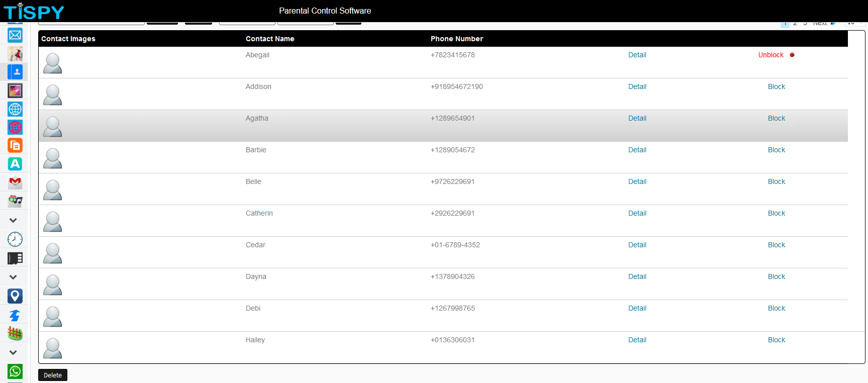This screenshot has height=383, width=868.
Task: Open the WhatsApp icon in sidebar
Action: point(15,371)
